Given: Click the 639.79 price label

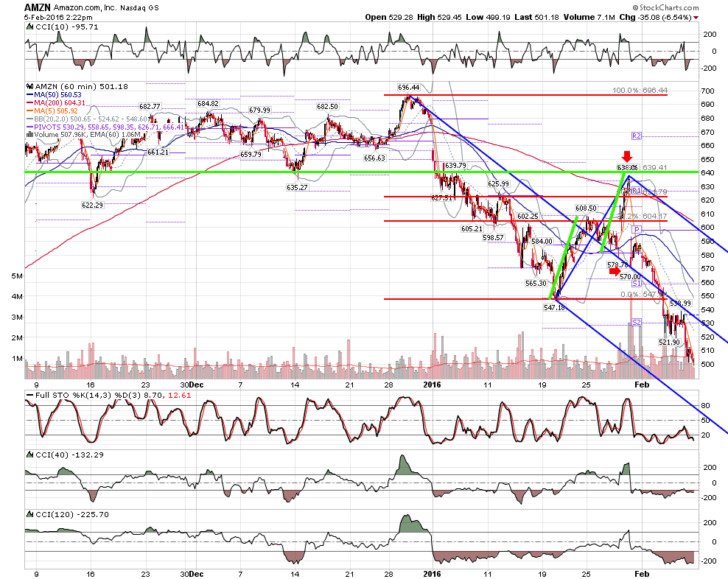Looking at the screenshot, I should (x=455, y=165).
